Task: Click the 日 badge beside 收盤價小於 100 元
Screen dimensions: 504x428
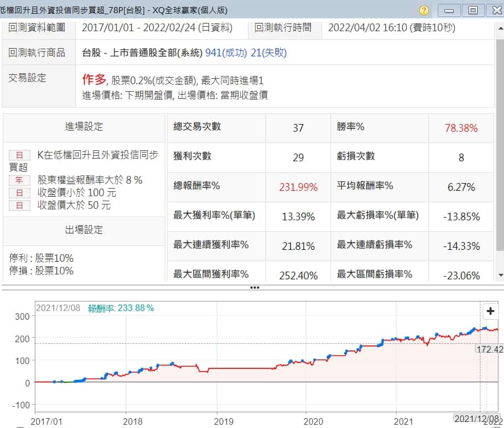Action: [19, 193]
